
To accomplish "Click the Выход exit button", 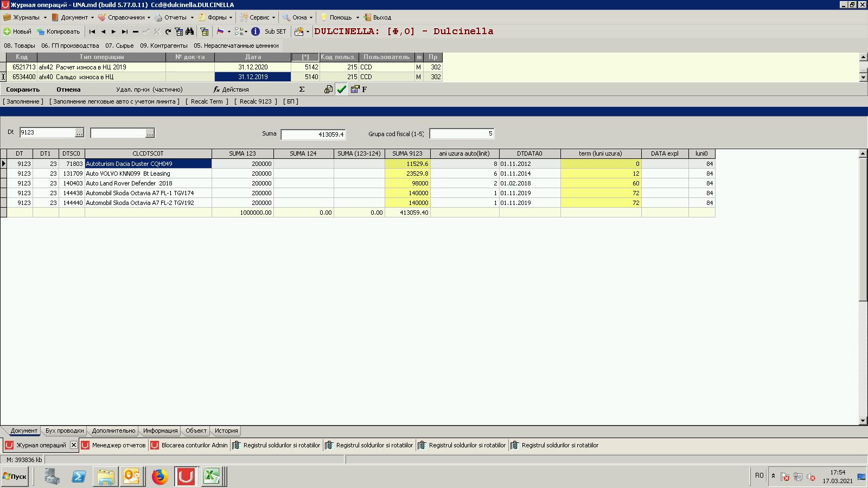I will tap(378, 17).
